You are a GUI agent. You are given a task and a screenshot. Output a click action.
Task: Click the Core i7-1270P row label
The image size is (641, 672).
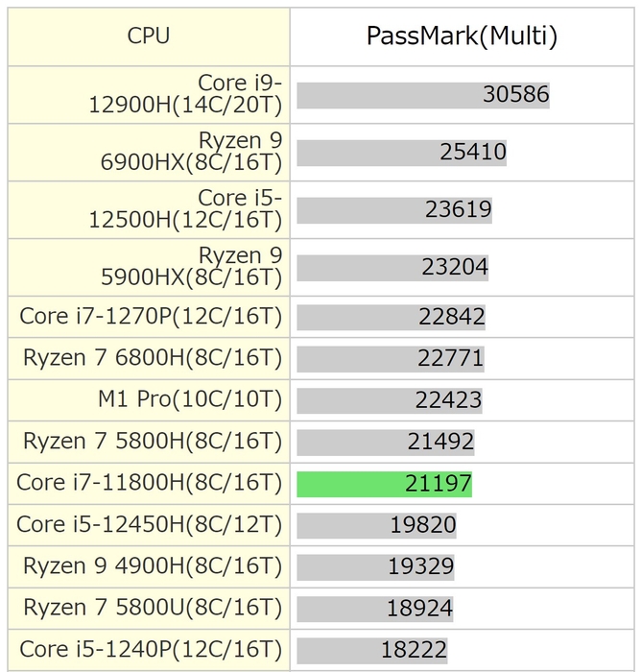151,317
